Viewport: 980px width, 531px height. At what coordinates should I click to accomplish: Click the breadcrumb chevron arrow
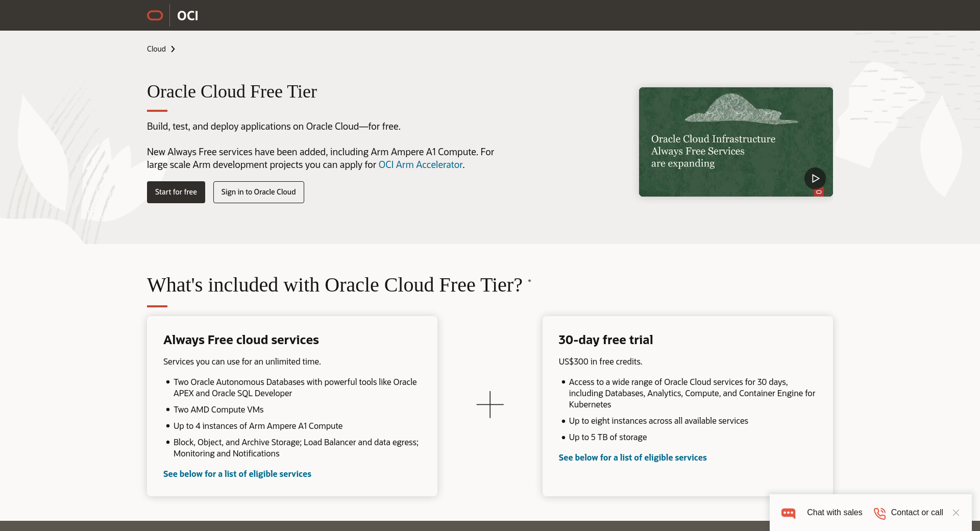click(173, 49)
